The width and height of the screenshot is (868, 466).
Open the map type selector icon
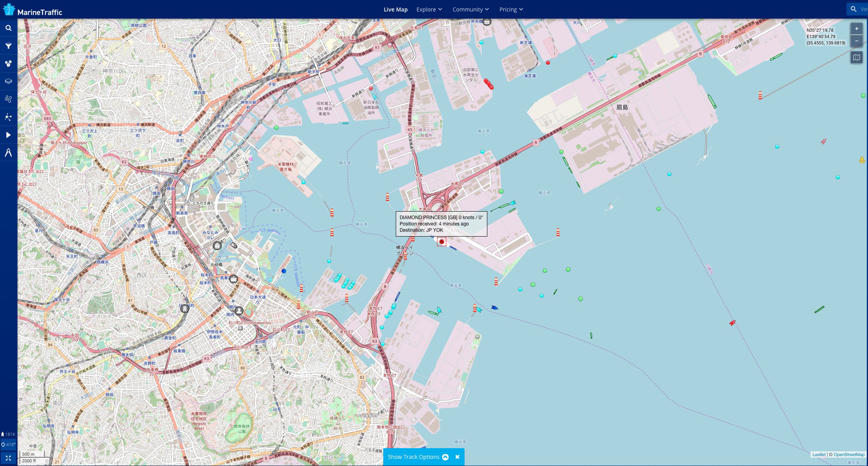click(x=857, y=57)
